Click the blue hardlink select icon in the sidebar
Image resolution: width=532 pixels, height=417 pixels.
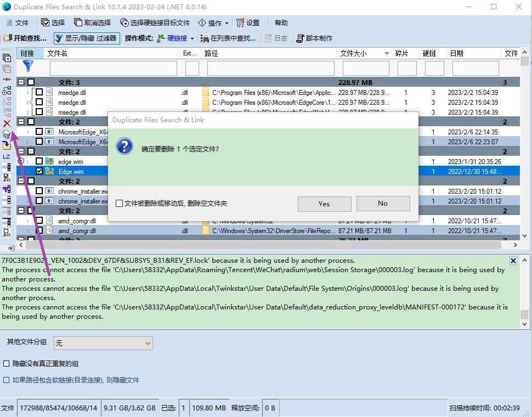[x=7, y=91]
